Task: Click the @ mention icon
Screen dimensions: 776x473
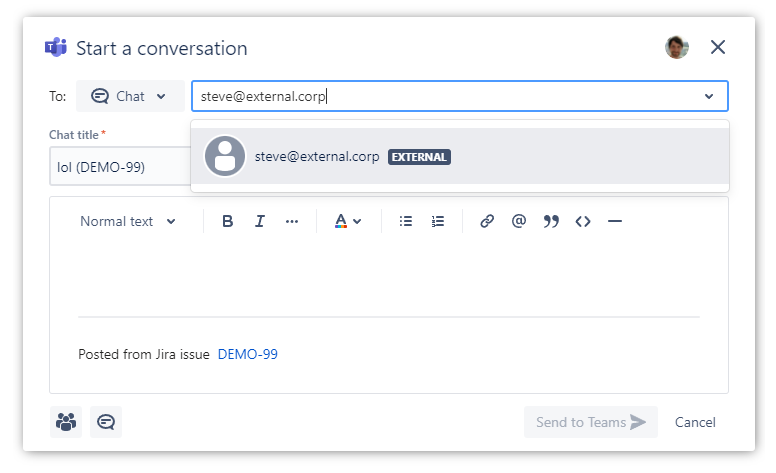Action: coord(519,222)
